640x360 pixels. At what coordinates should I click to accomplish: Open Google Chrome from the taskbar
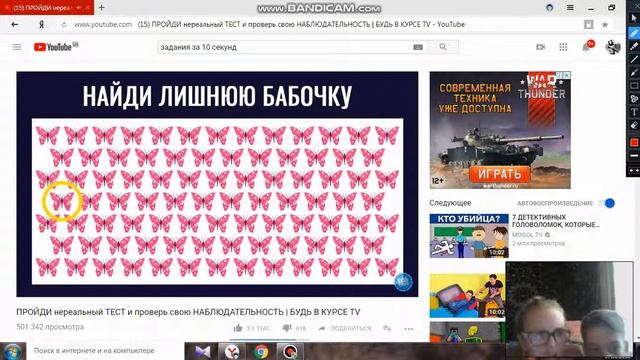point(261,351)
